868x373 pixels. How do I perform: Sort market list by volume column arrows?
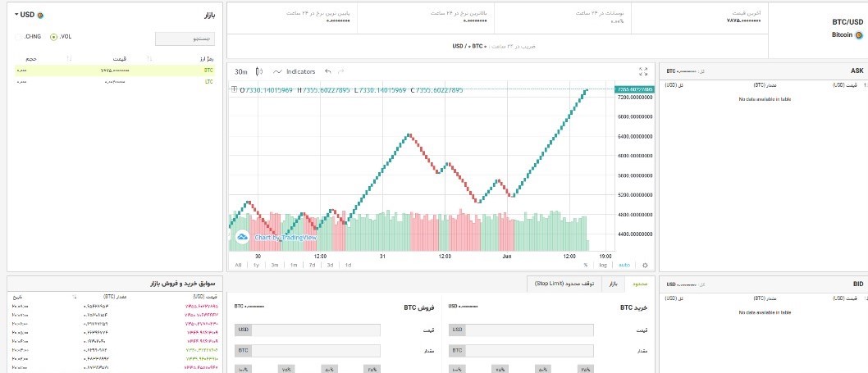[x=68, y=59]
